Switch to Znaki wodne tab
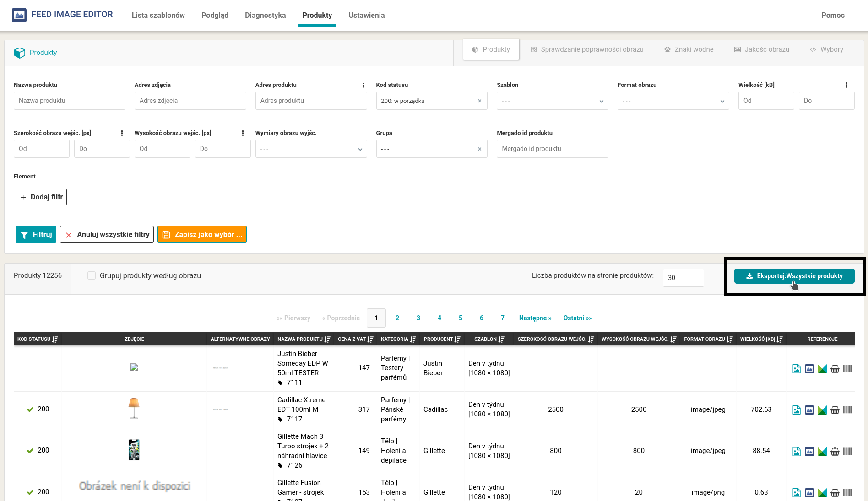 coord(689,49)
